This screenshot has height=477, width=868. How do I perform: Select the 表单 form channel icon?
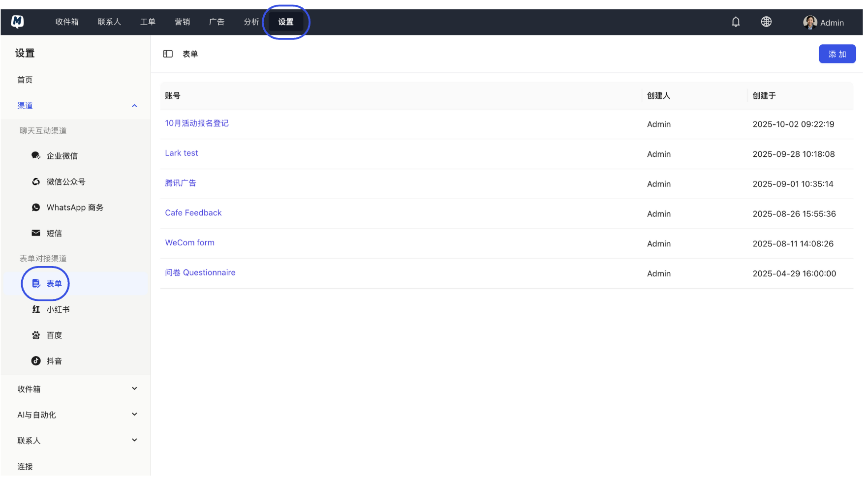click(x=35, y=284)
